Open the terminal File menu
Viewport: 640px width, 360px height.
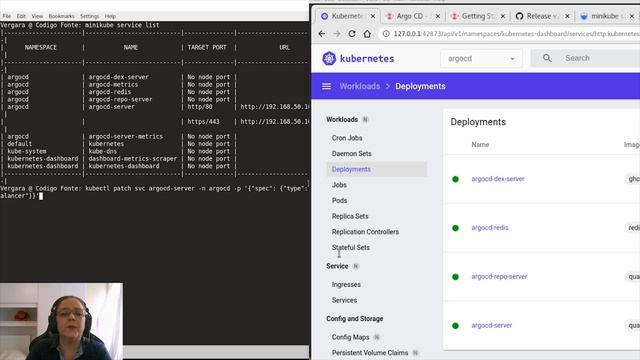tap(7, 16)
